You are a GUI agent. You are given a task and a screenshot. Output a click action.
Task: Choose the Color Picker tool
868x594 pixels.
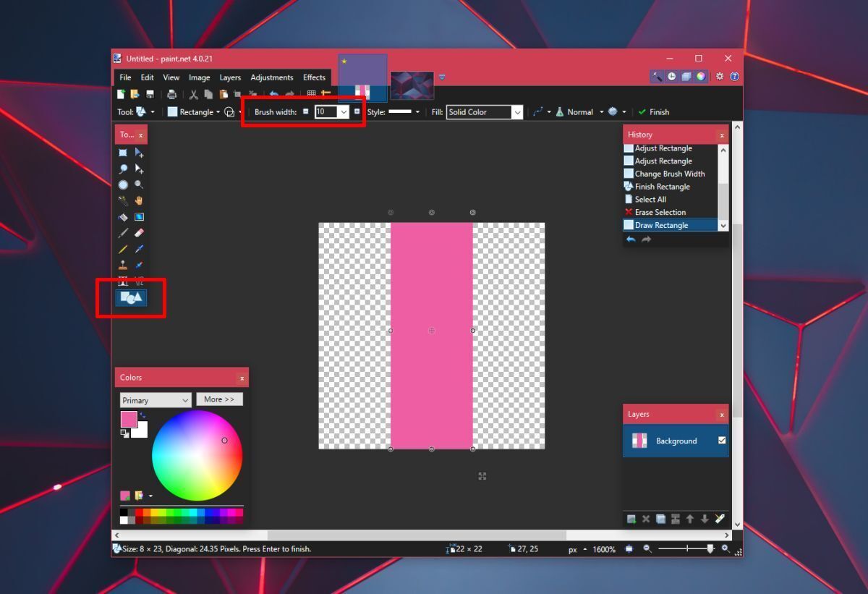pyautogui.click(x=140, y=248)
